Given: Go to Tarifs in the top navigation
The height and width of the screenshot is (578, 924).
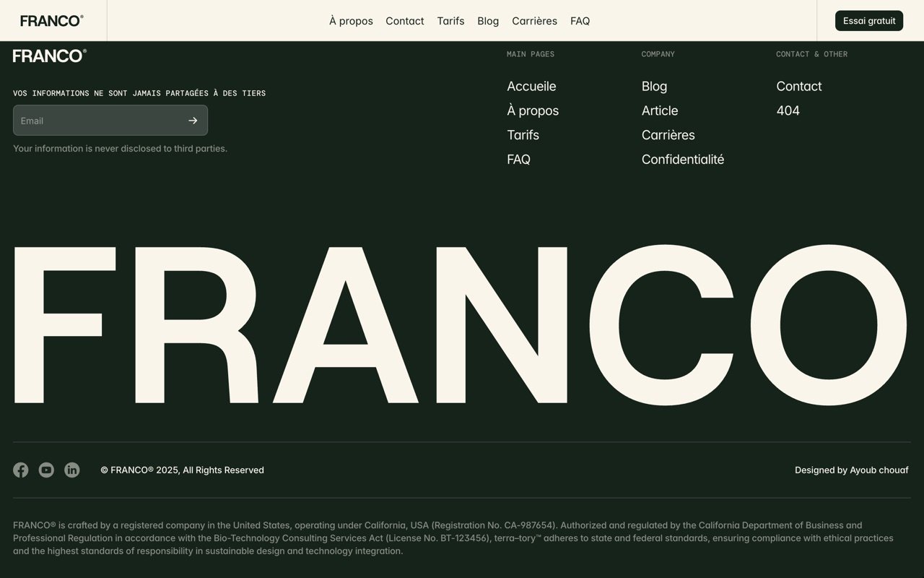Looking at the screenshot, I should [x=450, y=21].
